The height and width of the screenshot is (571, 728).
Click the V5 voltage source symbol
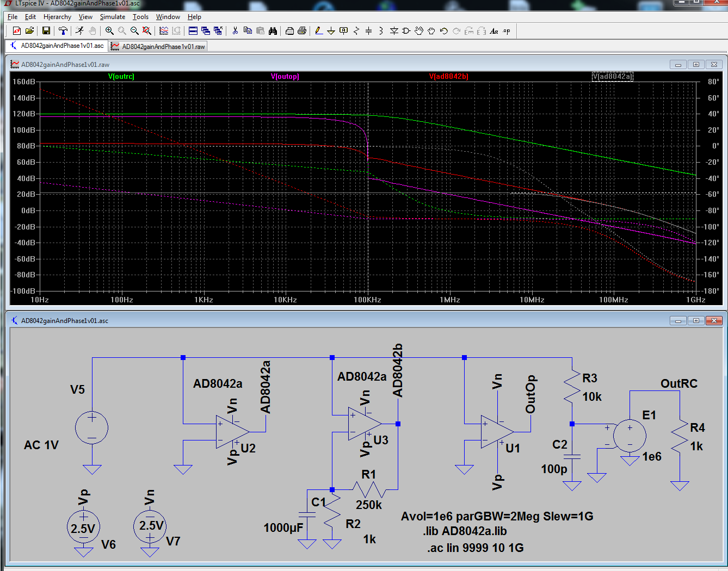92,427
